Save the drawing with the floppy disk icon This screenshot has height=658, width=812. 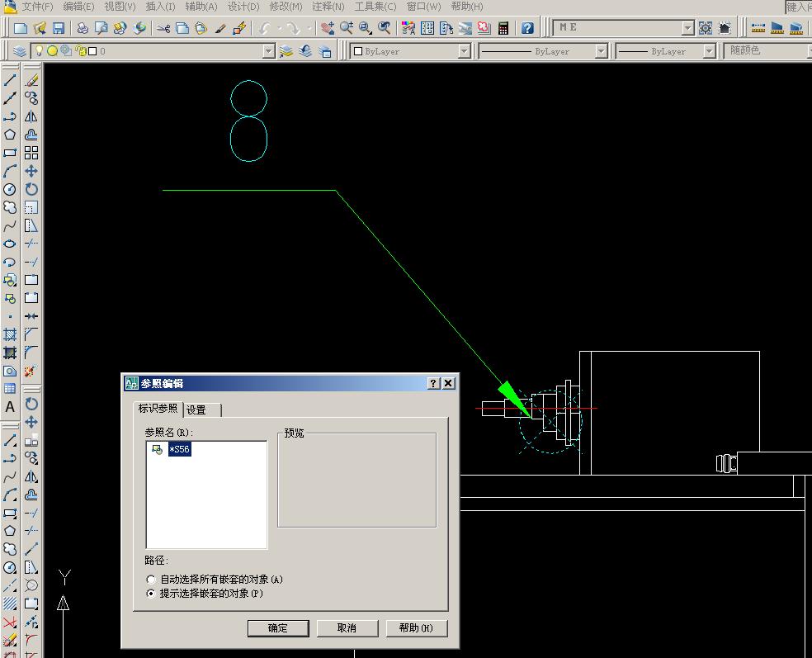pos(58,28)
